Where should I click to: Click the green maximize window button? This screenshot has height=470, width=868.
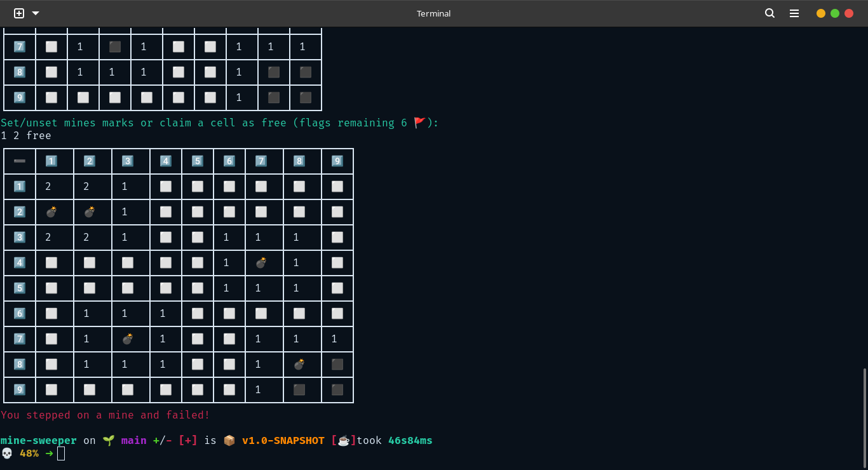tap(835, 13)
